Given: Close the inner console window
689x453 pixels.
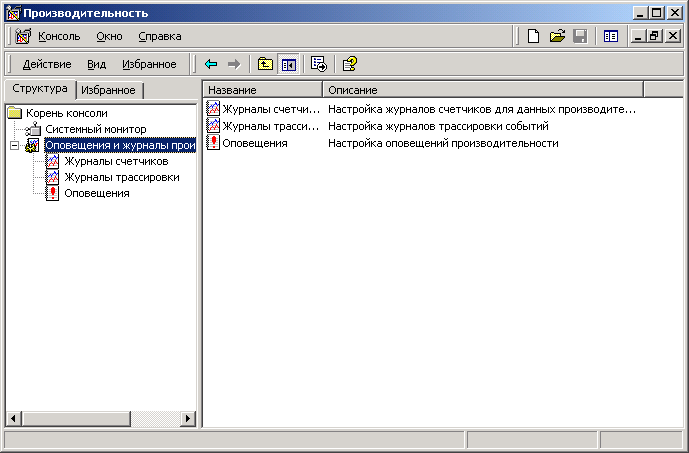Looking at the screenshot, I should point(673,36).
